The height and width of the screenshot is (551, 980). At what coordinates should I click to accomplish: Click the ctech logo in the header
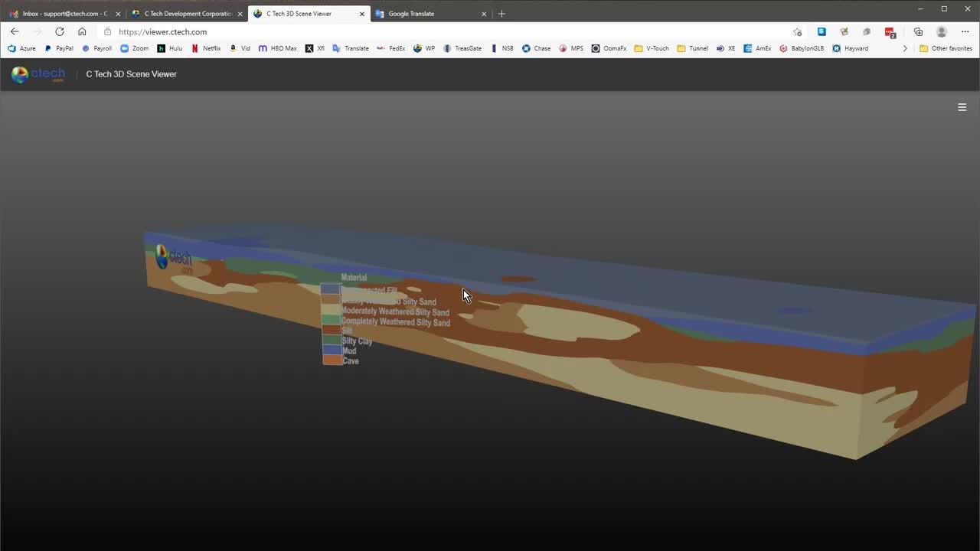coord(38,74)
